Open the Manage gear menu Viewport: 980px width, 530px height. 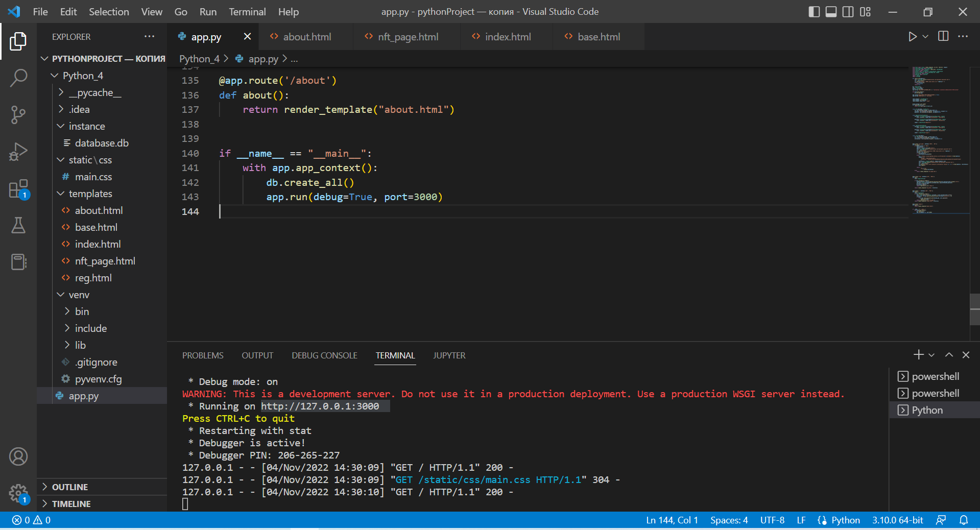tap(18, 493)
